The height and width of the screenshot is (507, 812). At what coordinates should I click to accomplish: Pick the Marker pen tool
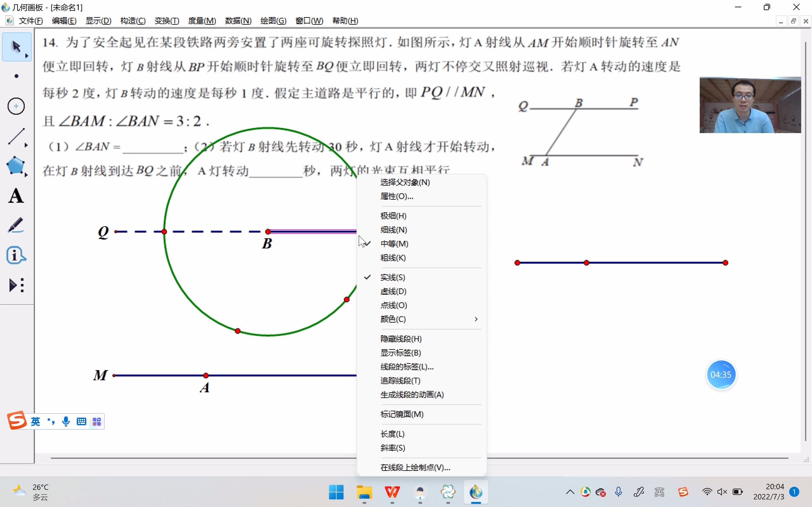[x=16, y=225]
